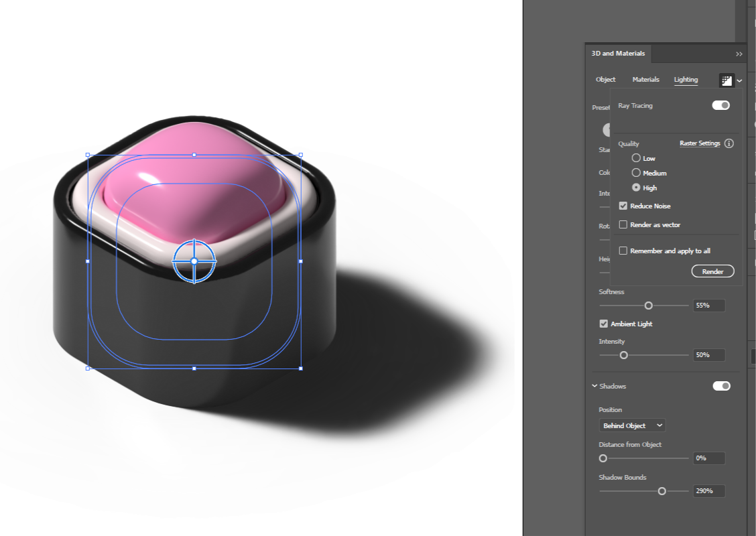Edit the 290% Shadow Bounds value field

click(708, 490)
